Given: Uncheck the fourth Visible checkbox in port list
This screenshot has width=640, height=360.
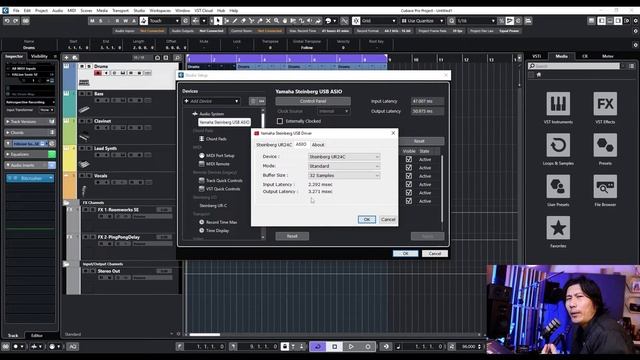Looking at the screenshot, I should click(409, 184).
